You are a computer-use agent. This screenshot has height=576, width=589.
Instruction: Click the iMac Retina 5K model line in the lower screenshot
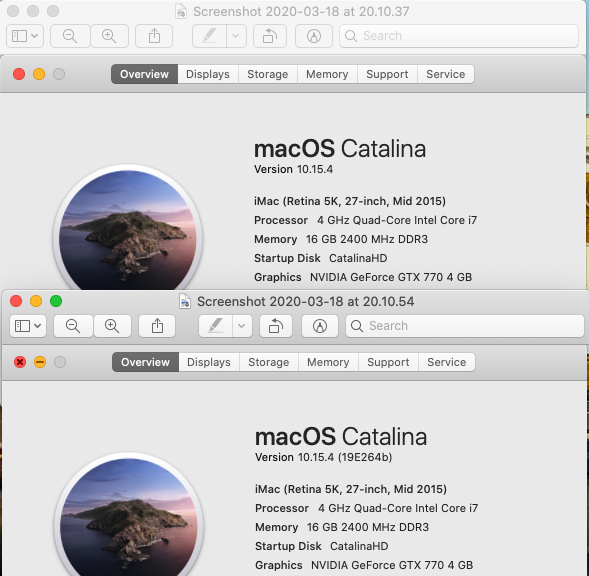coord(351,489)
